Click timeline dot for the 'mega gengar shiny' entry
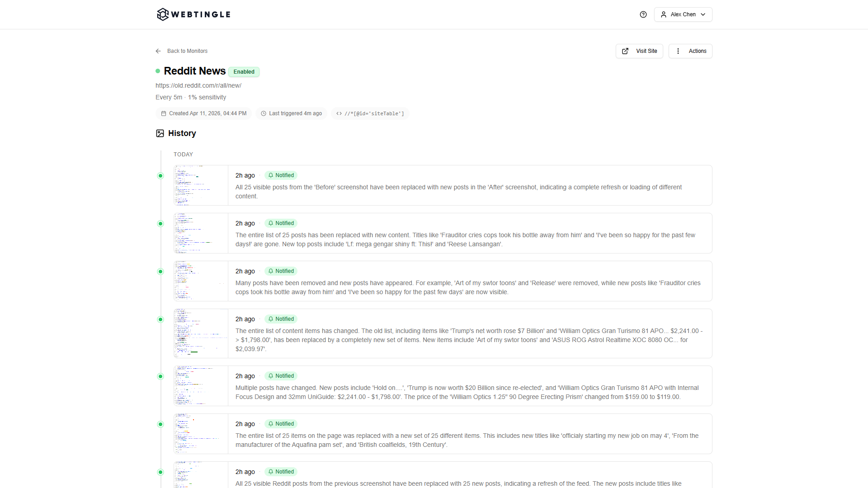Viewport: 868px width, 488px height. click(x=160, y=224)
